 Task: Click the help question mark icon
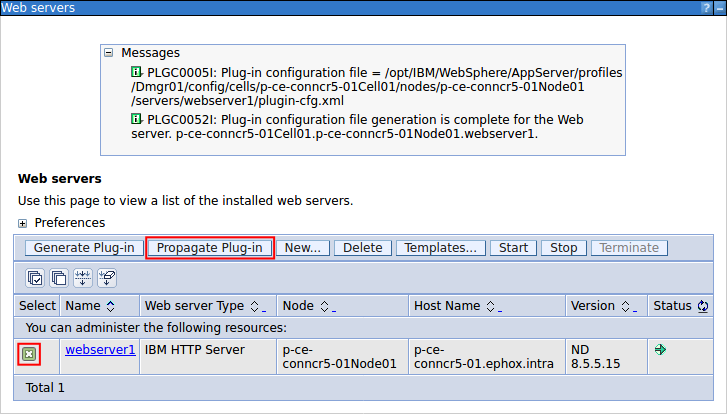pos(706,7)
